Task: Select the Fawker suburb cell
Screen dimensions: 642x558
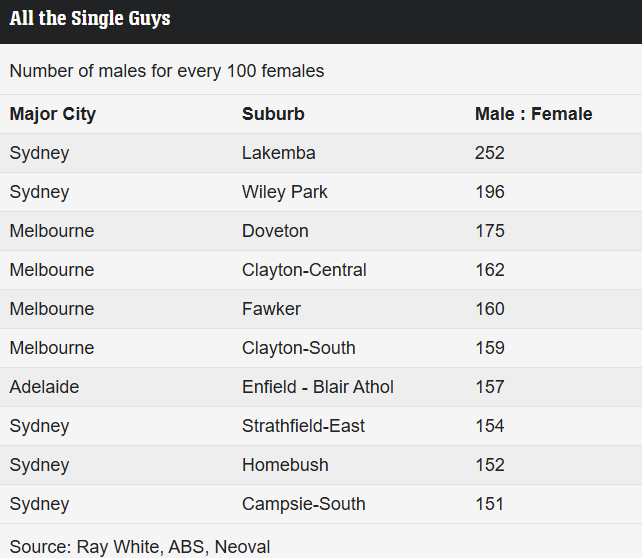Action: click(x=271, y=309)
